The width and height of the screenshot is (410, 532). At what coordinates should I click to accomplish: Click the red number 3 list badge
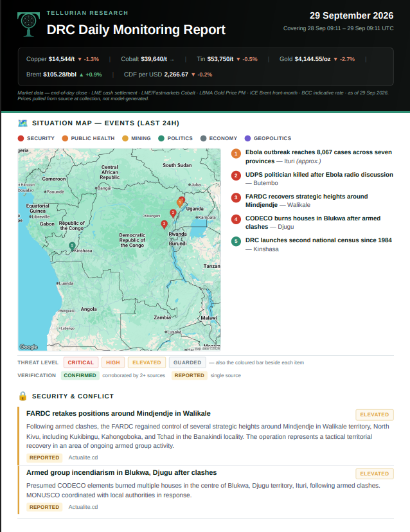pos(236,197)
